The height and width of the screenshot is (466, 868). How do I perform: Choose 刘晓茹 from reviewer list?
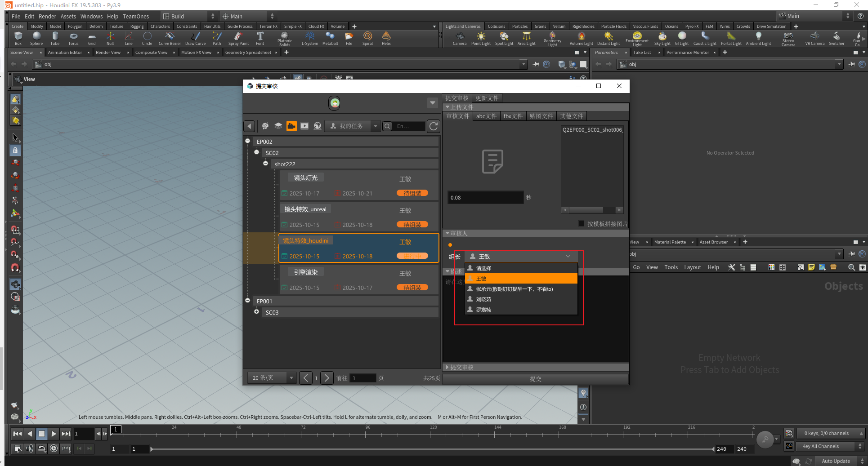(x=483, y=299)
